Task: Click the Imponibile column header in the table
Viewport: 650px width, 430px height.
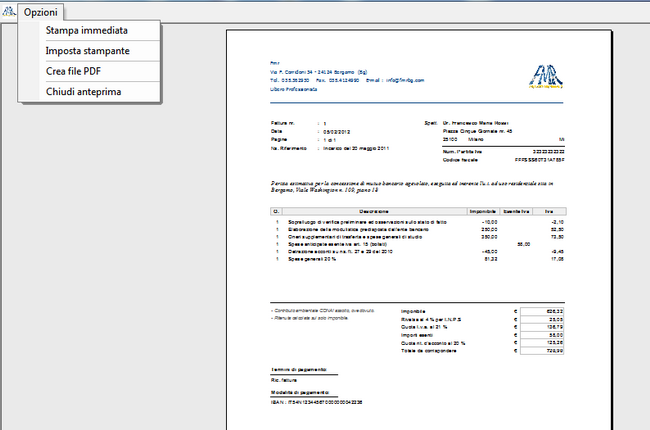Action: [483, 211]
